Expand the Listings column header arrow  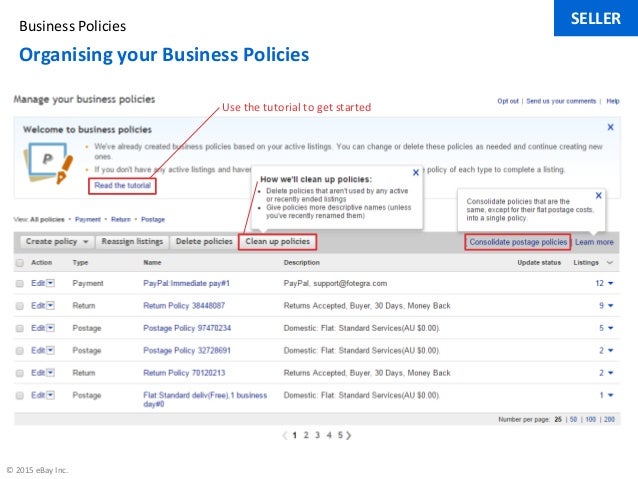coord(610,263)
